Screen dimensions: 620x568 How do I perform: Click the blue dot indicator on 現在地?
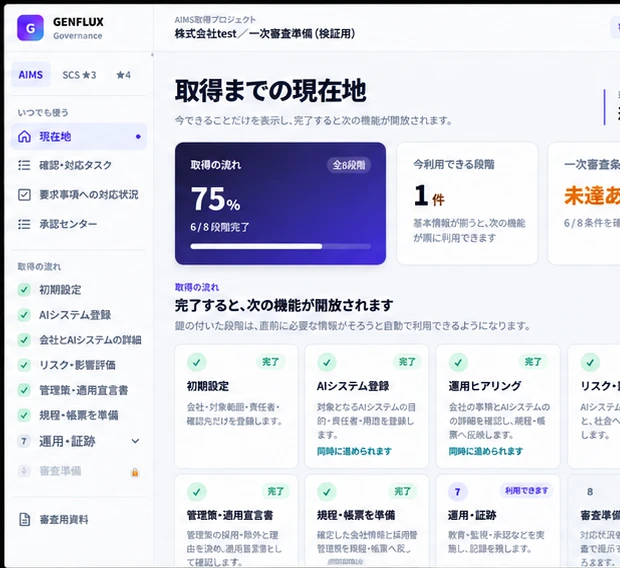(x=138, y=137)
